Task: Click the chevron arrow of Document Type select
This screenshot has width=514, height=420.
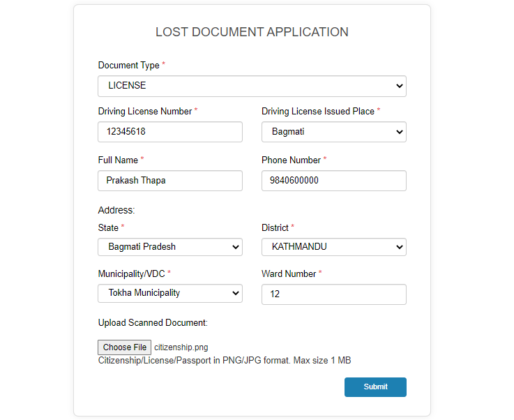Action: (399, 86)
